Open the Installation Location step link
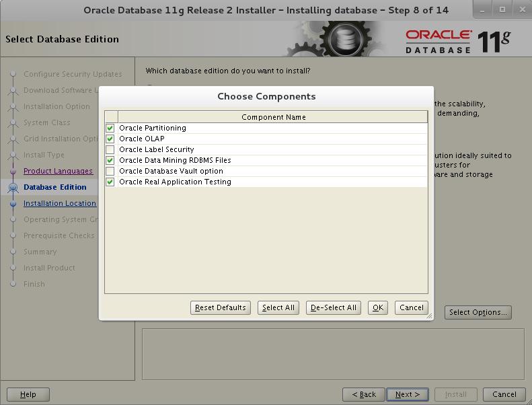532x405 pixels. coord(60,203)
